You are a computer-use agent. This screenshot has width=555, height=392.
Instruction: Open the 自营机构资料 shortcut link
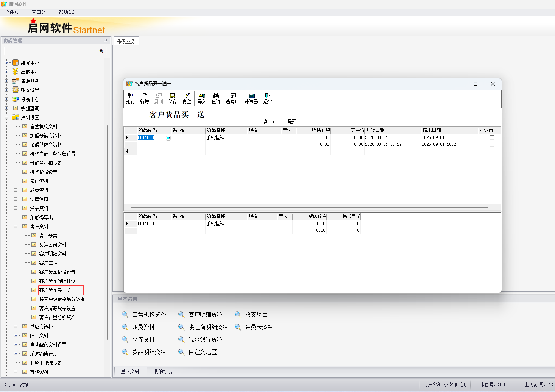[149, 314]
